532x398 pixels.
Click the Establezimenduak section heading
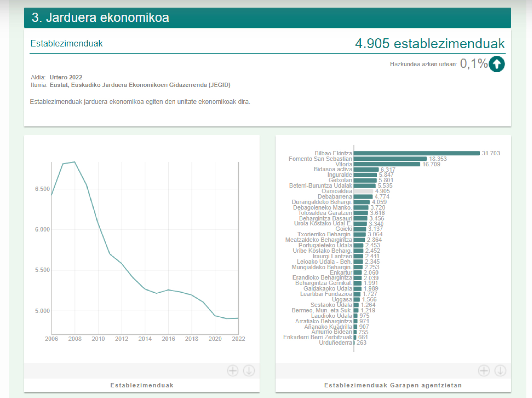[67, 43]
